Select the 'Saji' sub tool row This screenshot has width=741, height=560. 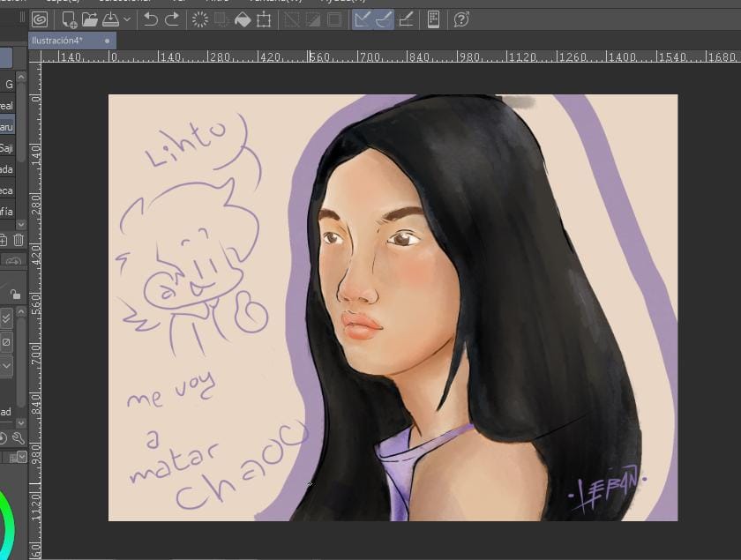pyautogui.click(x=7, y=148)
